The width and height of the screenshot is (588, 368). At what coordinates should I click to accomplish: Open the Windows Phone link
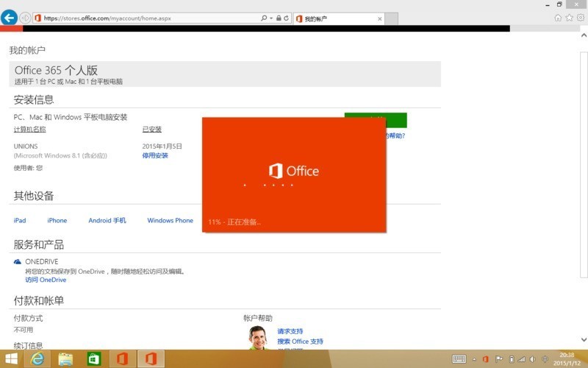[171, 220]
